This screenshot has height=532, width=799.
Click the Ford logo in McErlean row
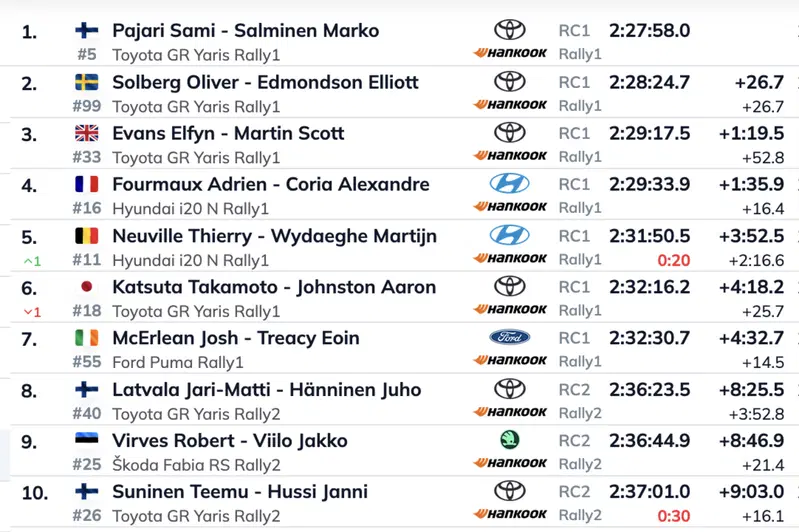510,337
